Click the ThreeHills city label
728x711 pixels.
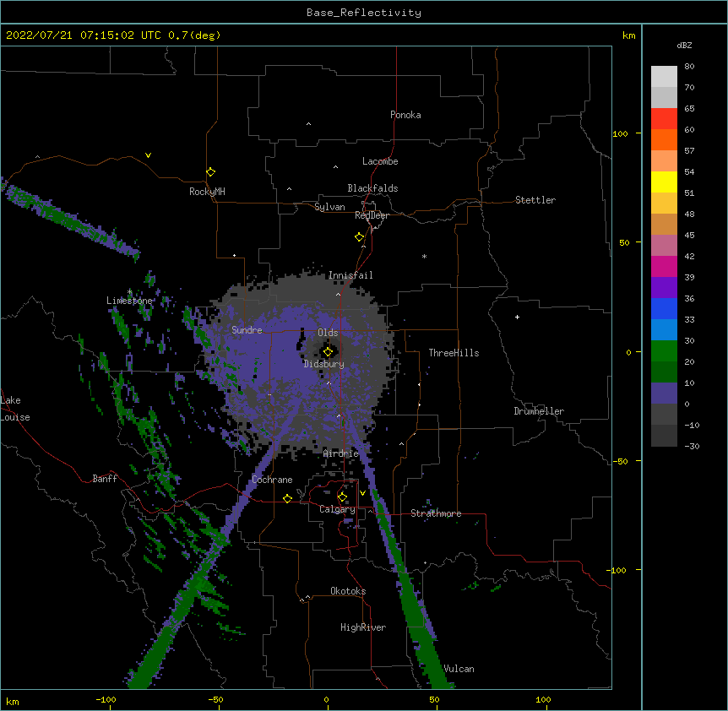454,353
